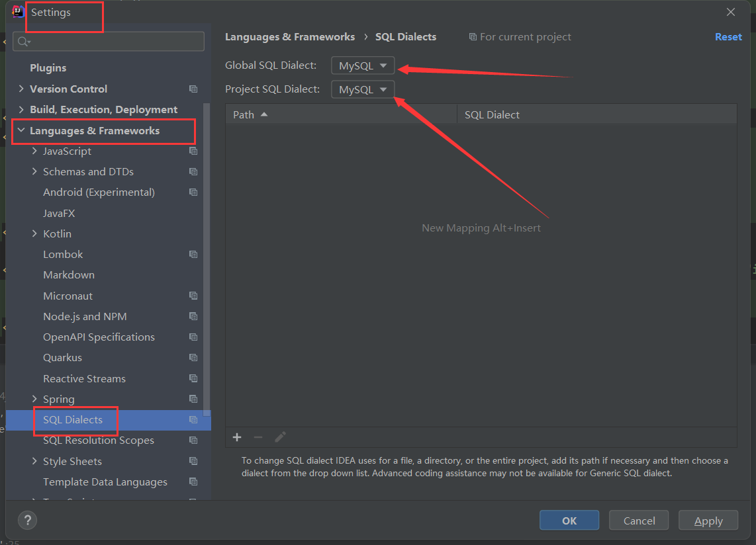Click the Apply button
The height and width of the screenshot is (545, 756).
tap(708, 521)
